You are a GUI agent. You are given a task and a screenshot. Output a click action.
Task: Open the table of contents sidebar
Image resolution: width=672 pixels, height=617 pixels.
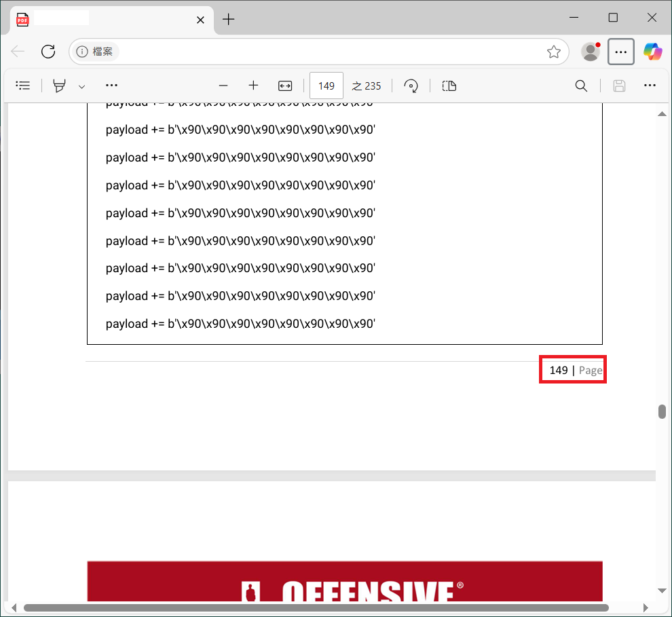[22, 86]
